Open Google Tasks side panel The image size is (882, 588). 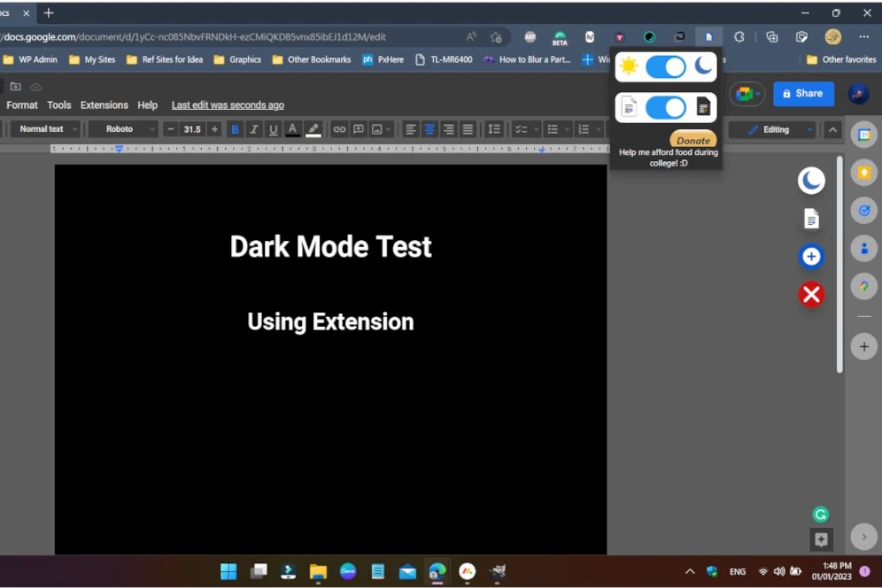point(864,211)
